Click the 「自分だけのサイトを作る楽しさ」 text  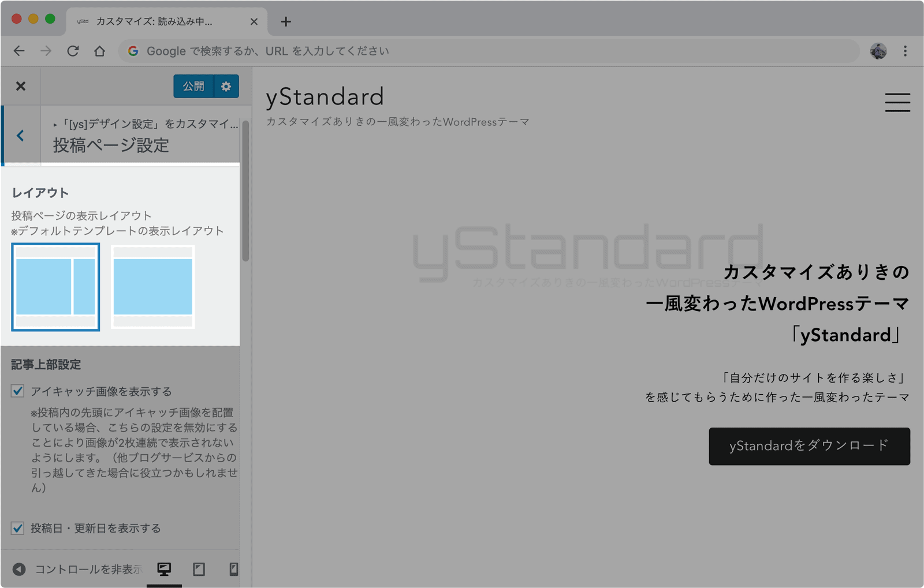tap(814, 378)
